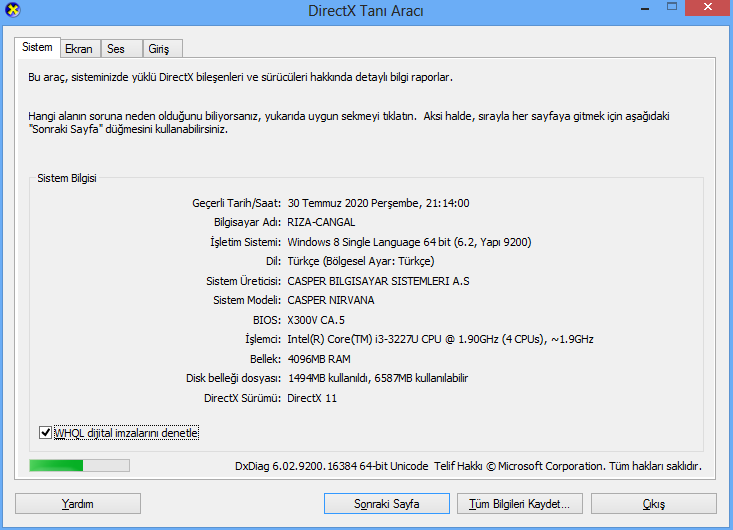This screenshot has width=733, height=530.
Task: Click BIOS value X300V CA.5
Action: pyautogui.click(x=316, y=320)
